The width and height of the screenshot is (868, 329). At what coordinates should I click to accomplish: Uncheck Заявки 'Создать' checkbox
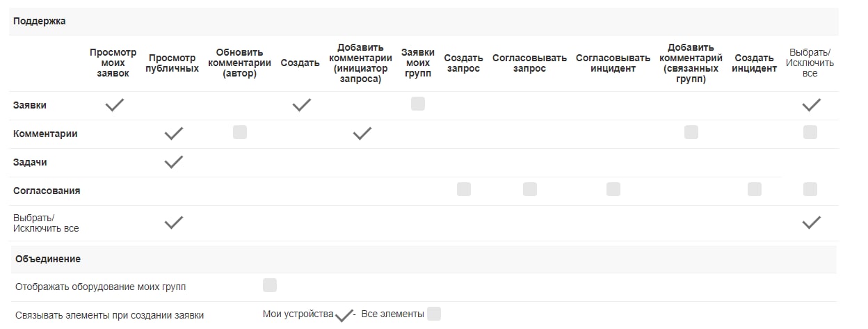tap(301, 105)
